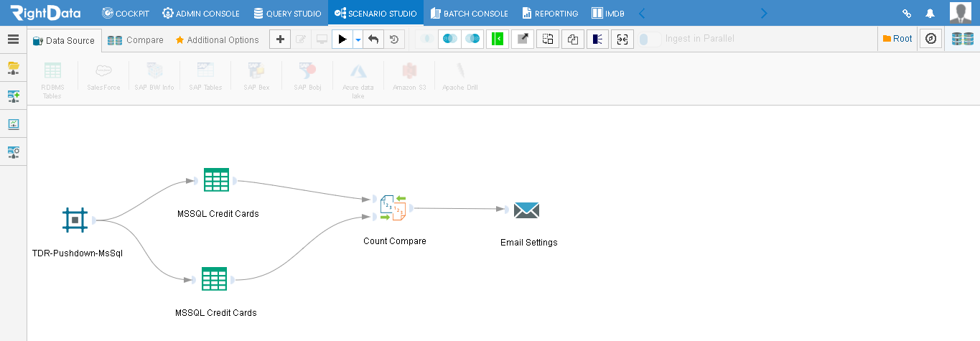
Task: Toggle Ingest in Parallel switch
Action: pyautogui.click(x=650, y=39)
